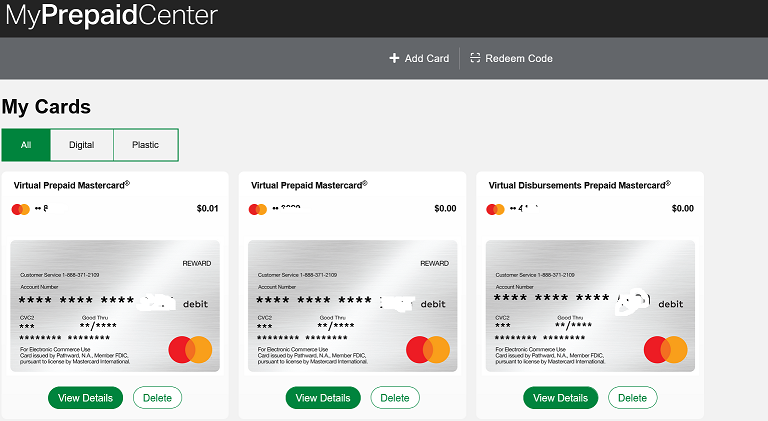Click Mastercard logo on first card image

coord(190,350)
